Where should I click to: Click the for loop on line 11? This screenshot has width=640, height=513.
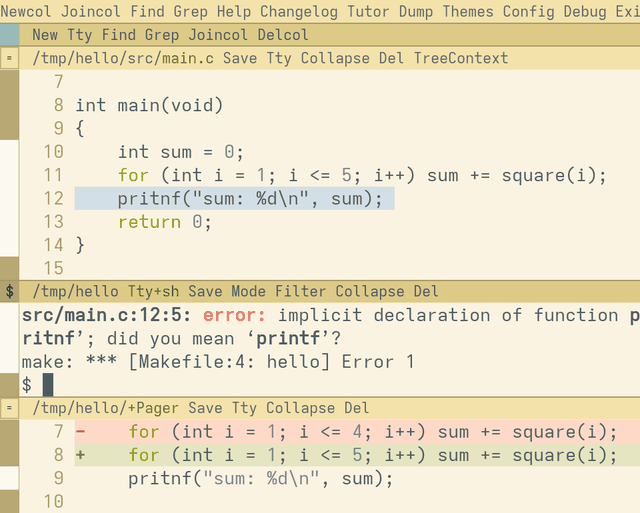362,175
